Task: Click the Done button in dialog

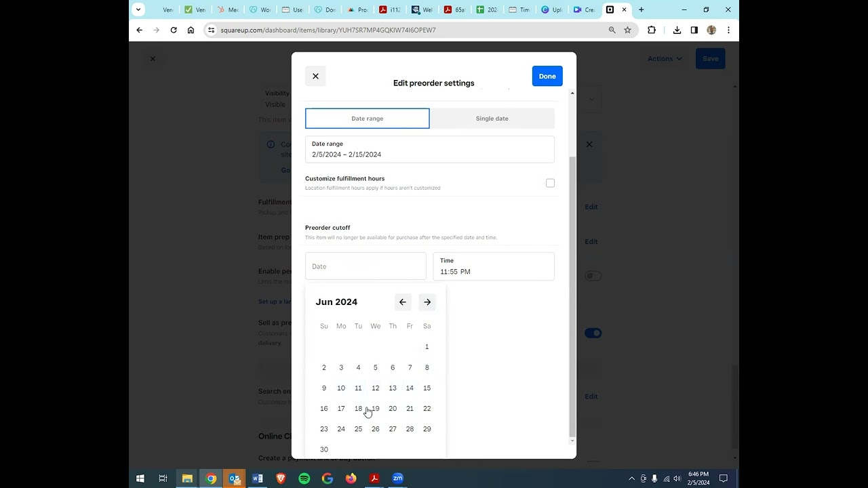Action: tap(547, 76)
